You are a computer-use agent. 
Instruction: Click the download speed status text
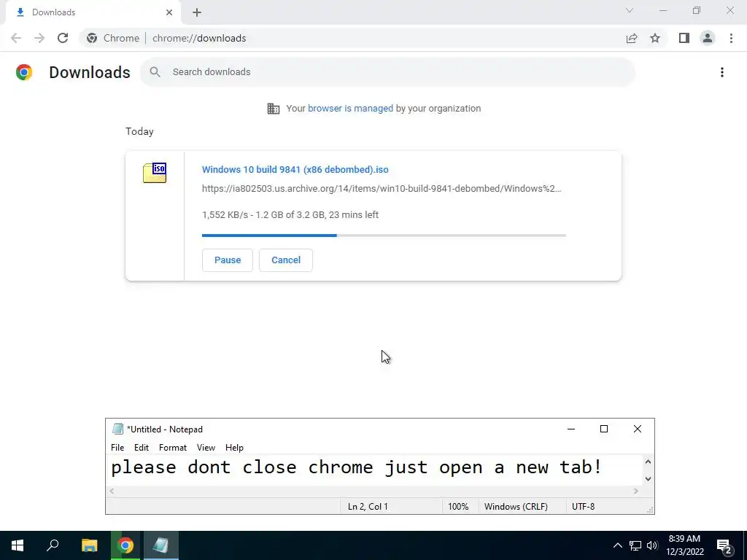(290, 215)
